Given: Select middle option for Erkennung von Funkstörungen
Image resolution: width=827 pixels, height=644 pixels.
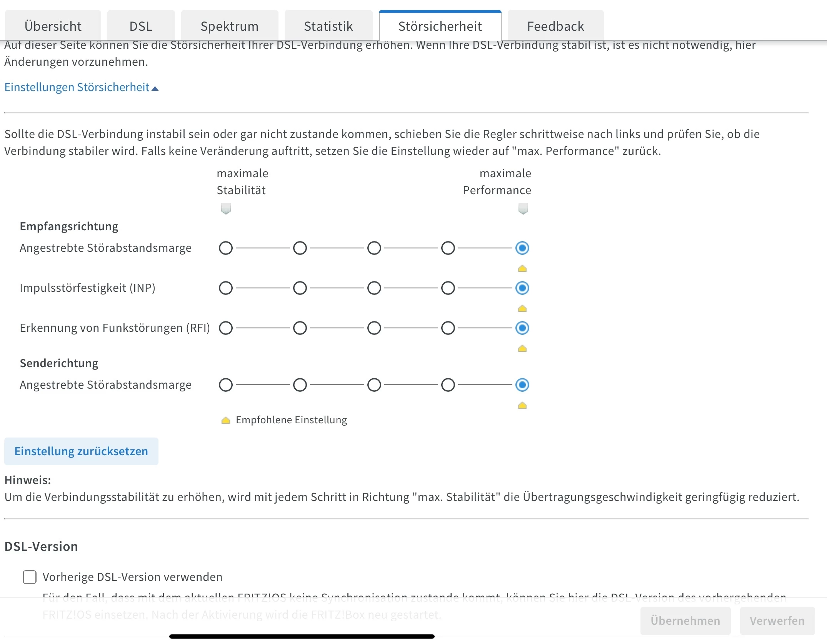Looking at the screenshot, I should [374, 328].
